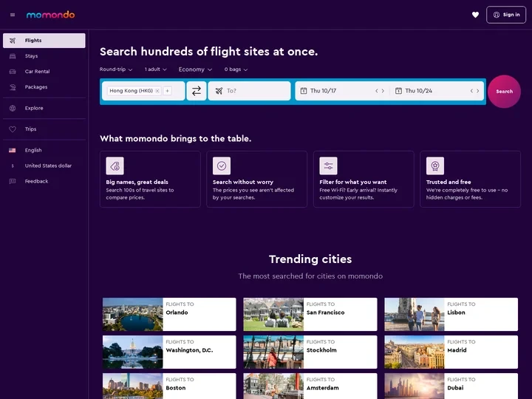
Task: Open the Feedback link
Action: click(44, 181)
